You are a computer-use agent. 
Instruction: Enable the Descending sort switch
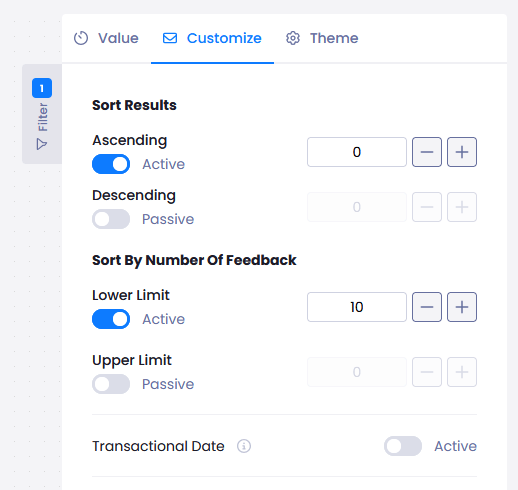111,219
